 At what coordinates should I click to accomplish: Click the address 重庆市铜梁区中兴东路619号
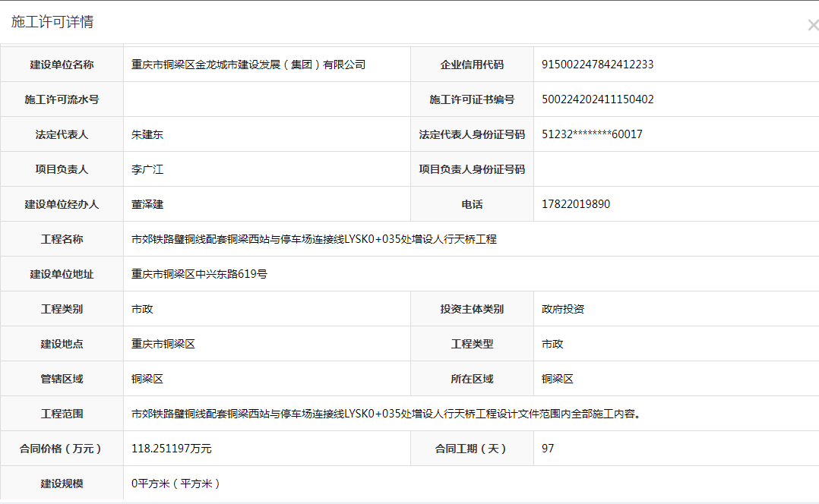click(x=199, y=274)
